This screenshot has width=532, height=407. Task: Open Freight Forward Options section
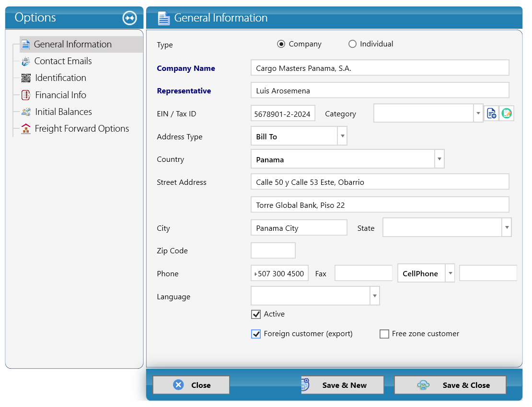[x=82, y=129]
